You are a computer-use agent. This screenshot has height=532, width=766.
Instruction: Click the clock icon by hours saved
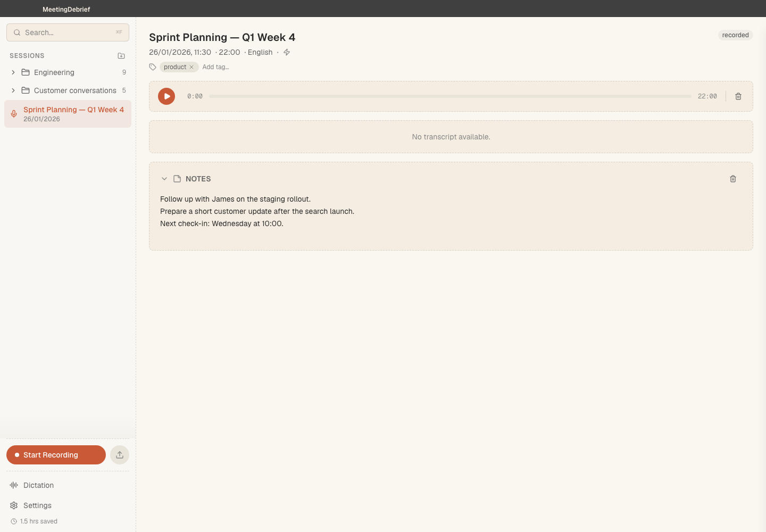pos(14,521)
